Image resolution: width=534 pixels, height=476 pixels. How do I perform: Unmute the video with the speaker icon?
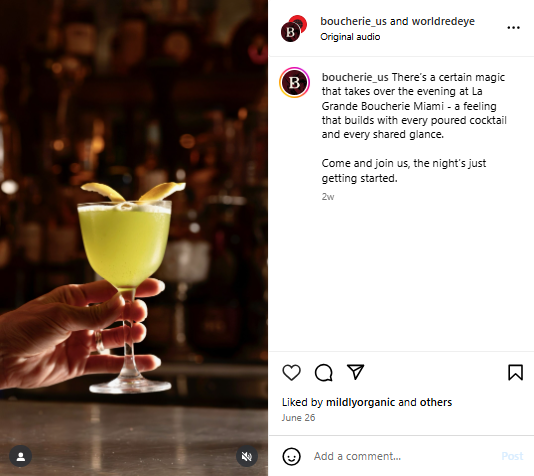pos(247,456)
